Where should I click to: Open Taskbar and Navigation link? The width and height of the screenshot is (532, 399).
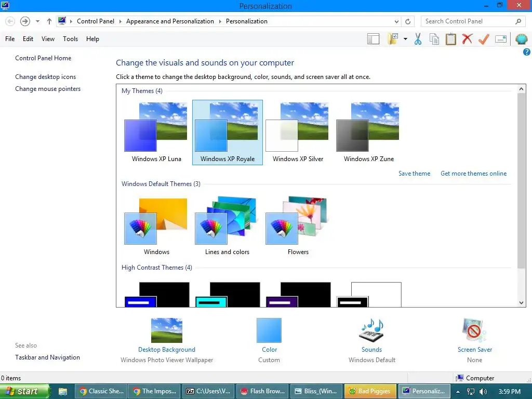[47, 357]
